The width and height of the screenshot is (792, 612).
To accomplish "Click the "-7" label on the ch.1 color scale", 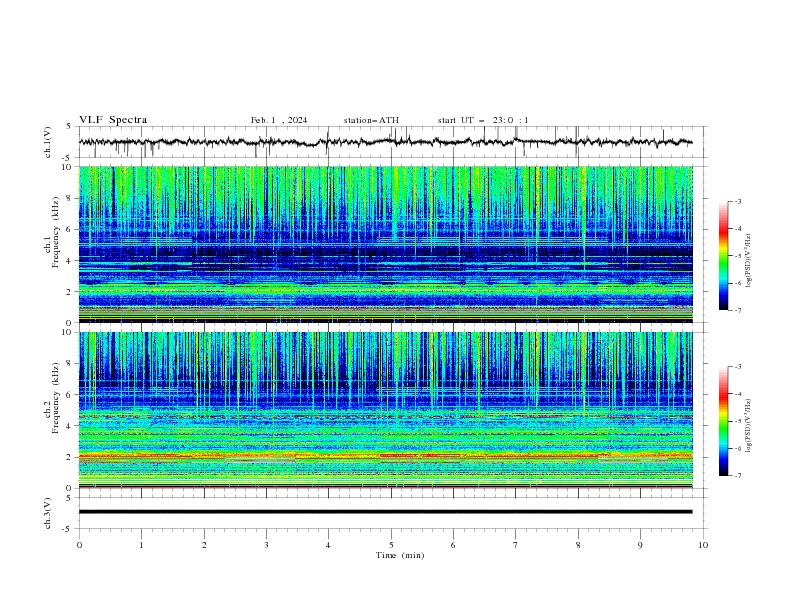I will pos(738,310).
